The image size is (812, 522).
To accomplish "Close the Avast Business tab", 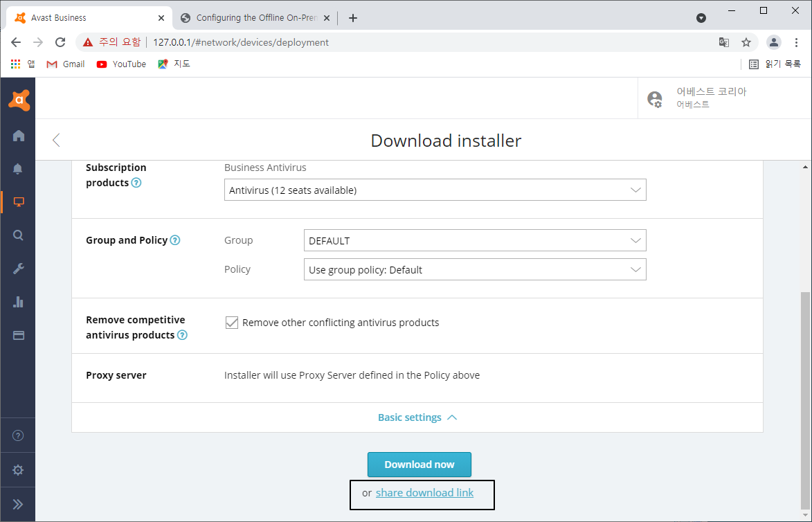I will [x=161, y=18].
